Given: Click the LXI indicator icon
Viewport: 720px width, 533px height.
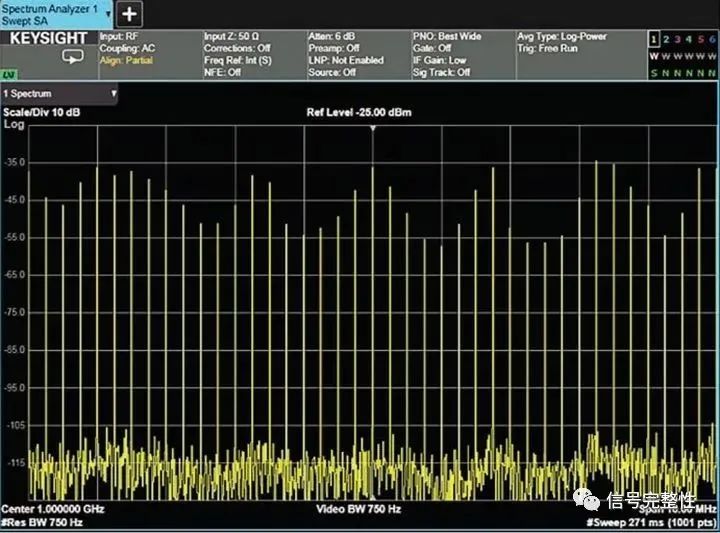Looking at the screenshot, I should 8,74.
